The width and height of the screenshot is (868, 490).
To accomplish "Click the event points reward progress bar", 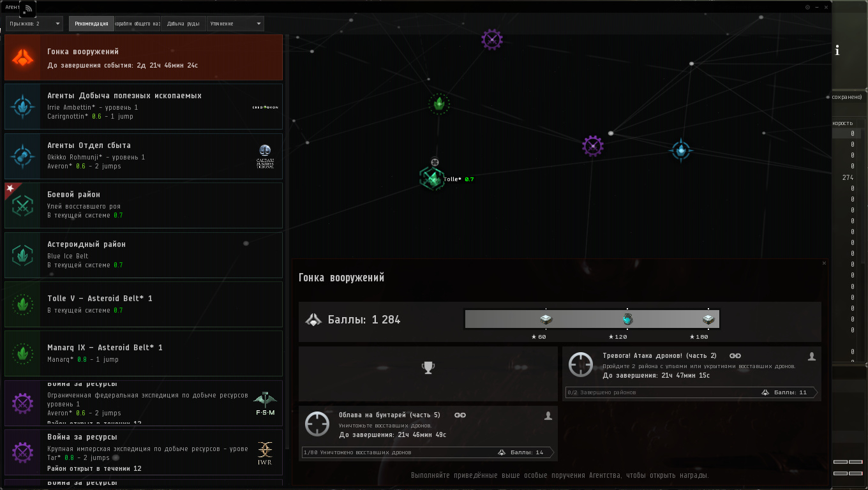I will tap(592, 319).
